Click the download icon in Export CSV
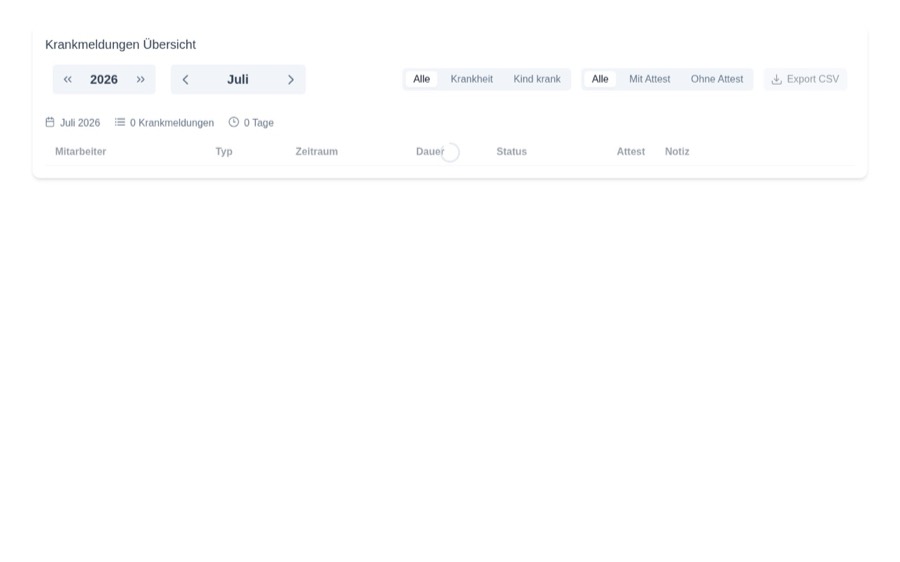Viewport: 900px width, 562px height. (777, 79)
